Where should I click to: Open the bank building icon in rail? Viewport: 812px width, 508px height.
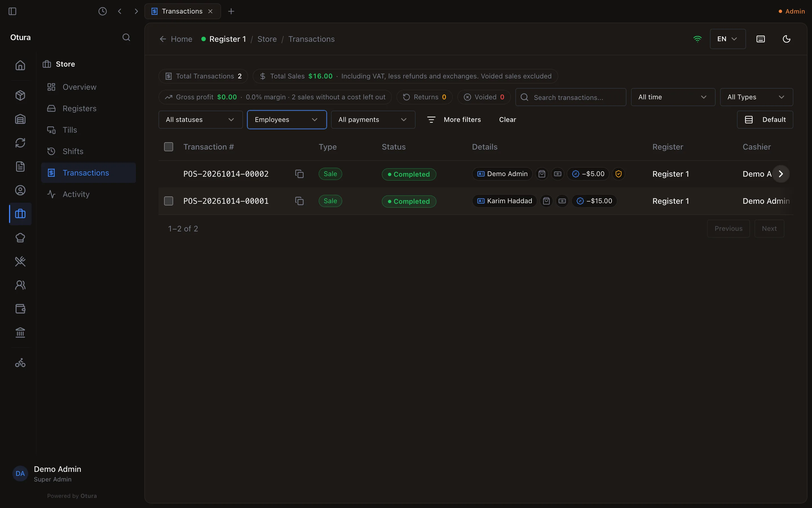(x=20, y=333)
